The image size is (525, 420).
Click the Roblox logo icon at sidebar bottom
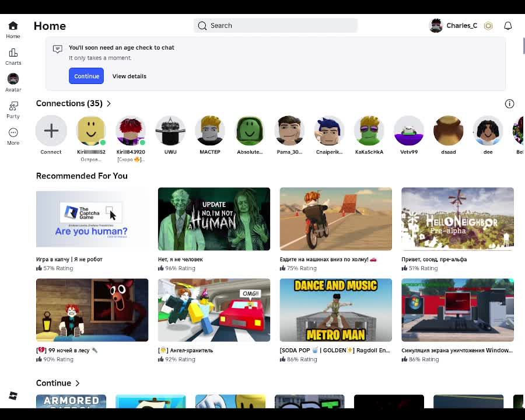coord(13,396)
